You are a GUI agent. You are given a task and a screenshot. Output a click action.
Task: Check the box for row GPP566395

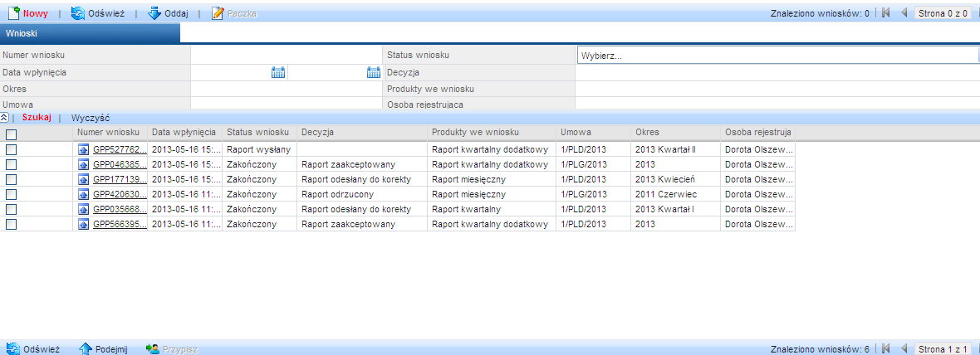pos(12,224)
